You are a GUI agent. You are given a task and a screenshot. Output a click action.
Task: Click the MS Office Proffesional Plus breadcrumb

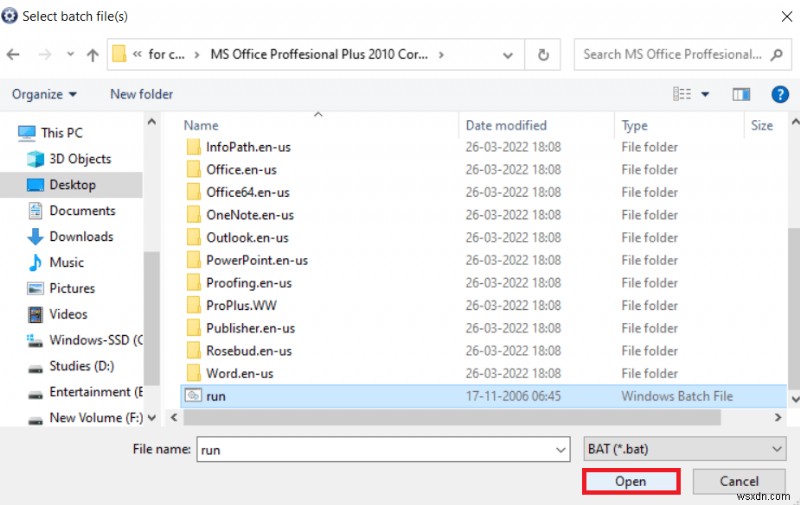click(319, 54)
